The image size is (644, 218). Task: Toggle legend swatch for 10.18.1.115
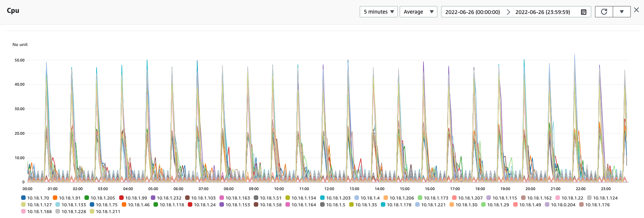(489, 198)
